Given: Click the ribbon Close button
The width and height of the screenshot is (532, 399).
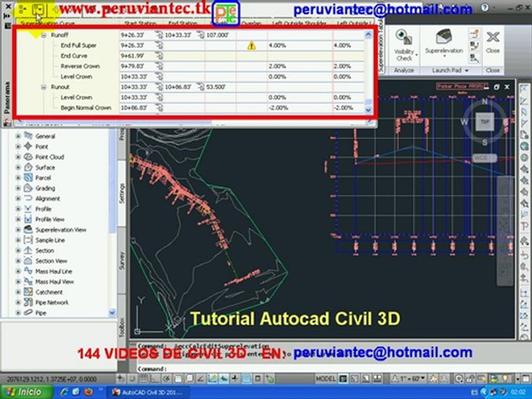Looking at the screenshot, I should click(493, 42).
